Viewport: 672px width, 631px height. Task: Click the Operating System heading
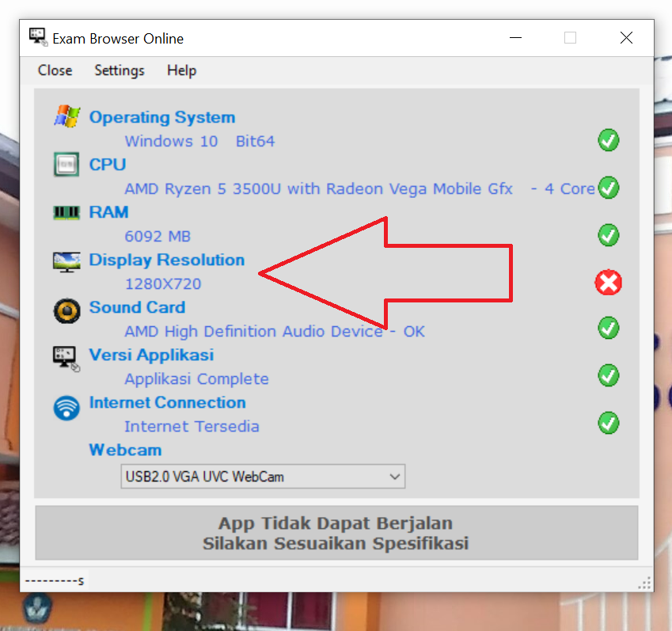click(162, 117)
